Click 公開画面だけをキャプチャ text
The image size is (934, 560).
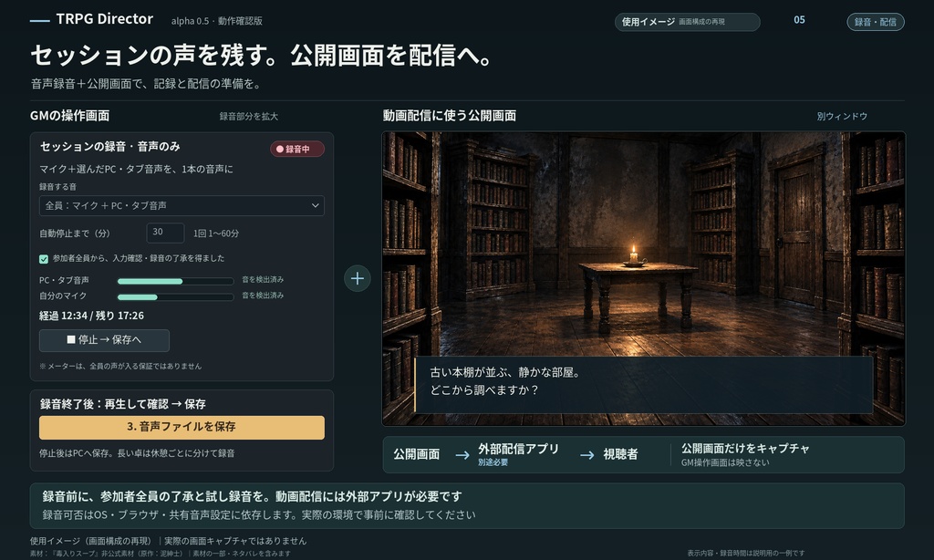point(745,448)
